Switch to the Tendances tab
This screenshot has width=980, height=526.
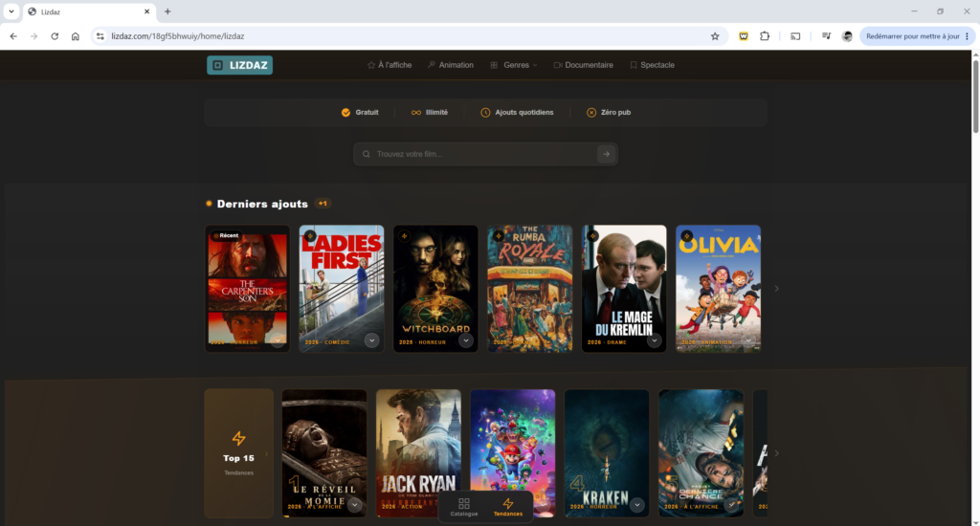pyautogui.click(x=507, y=507)
